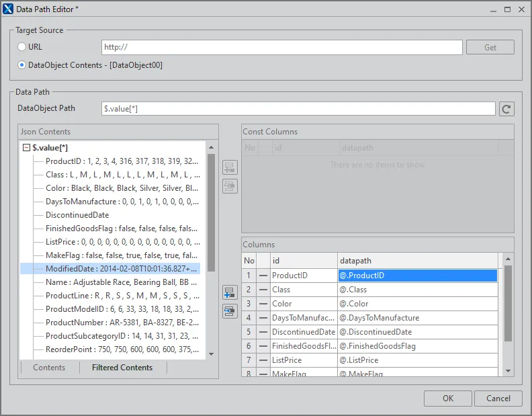Switch to the Contents tab
Viewport: 532px width, 416px height.
(x=49, y=368)
